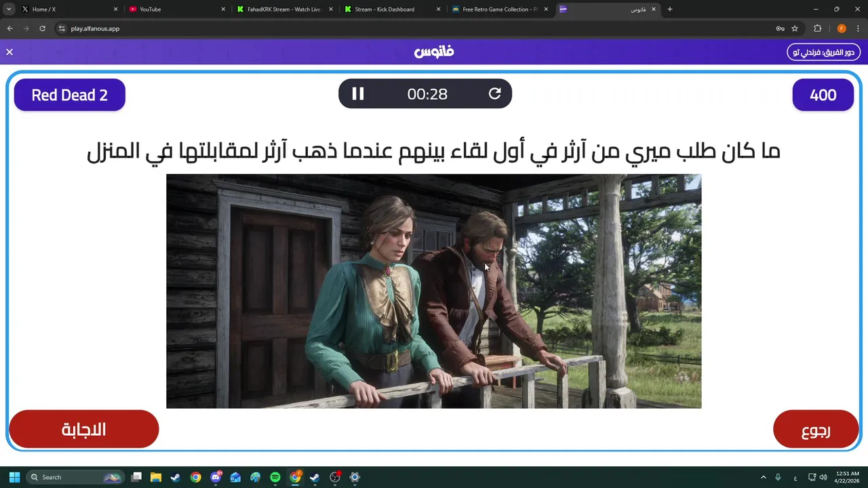Click the Red Dead question image
Viewport: 868px width, 488px height.
434,291
